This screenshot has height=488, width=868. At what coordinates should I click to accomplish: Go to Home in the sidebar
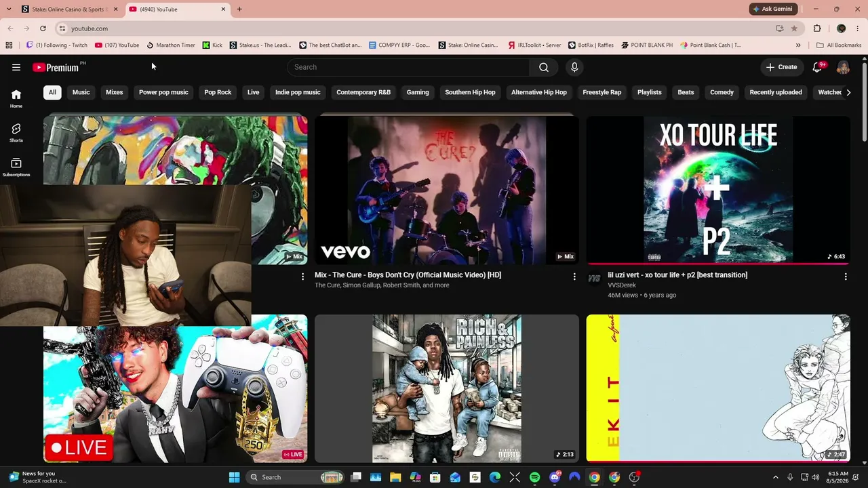[16, 98]
